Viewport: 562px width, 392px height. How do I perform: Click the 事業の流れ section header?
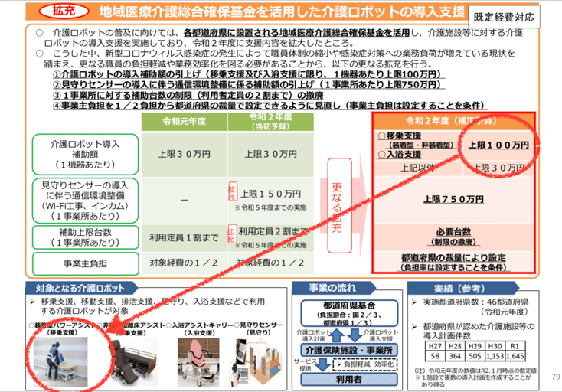[332, 288]
